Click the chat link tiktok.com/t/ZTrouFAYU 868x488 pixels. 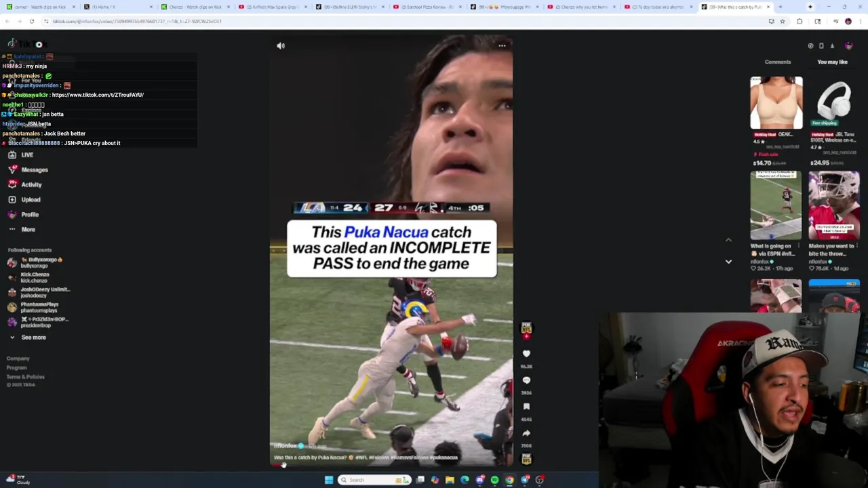[98, 95]
